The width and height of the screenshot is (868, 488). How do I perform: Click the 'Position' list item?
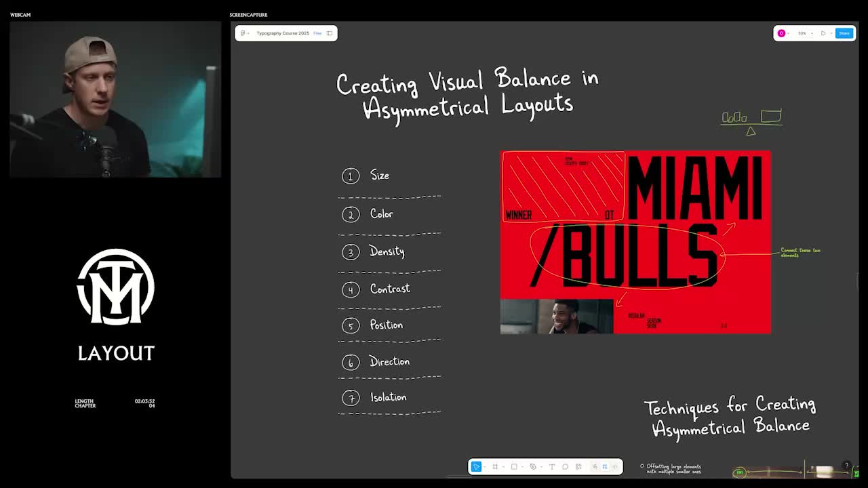click(x=387, y=325)
